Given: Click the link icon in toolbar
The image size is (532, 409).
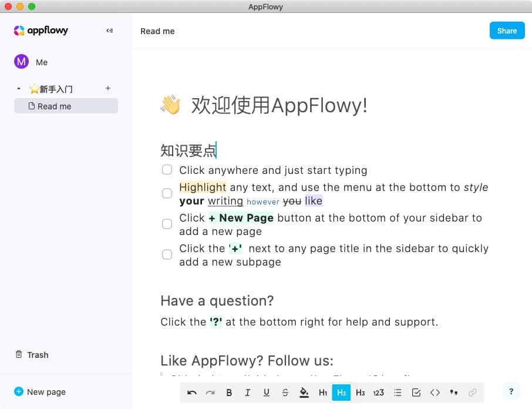Looking at the screenshot, I should coord(472,393).
